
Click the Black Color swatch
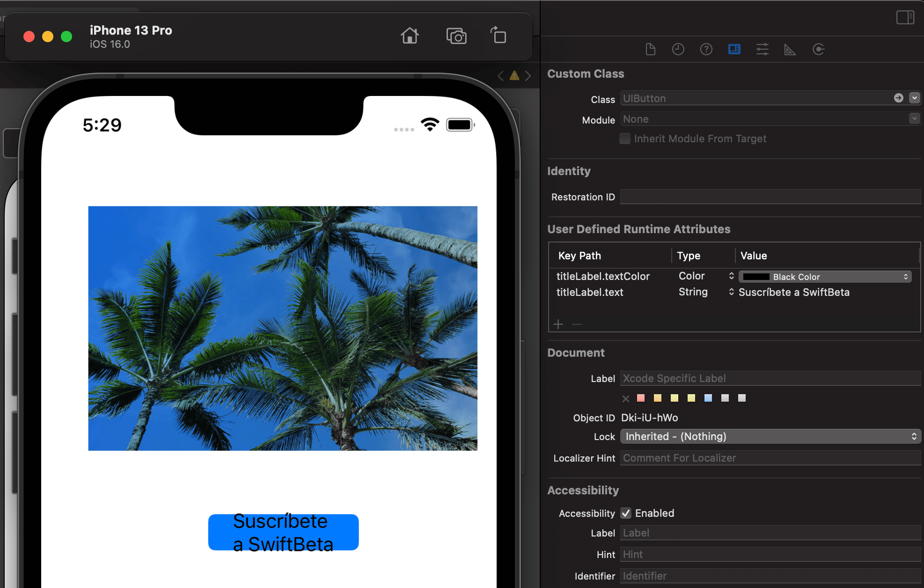755,277
